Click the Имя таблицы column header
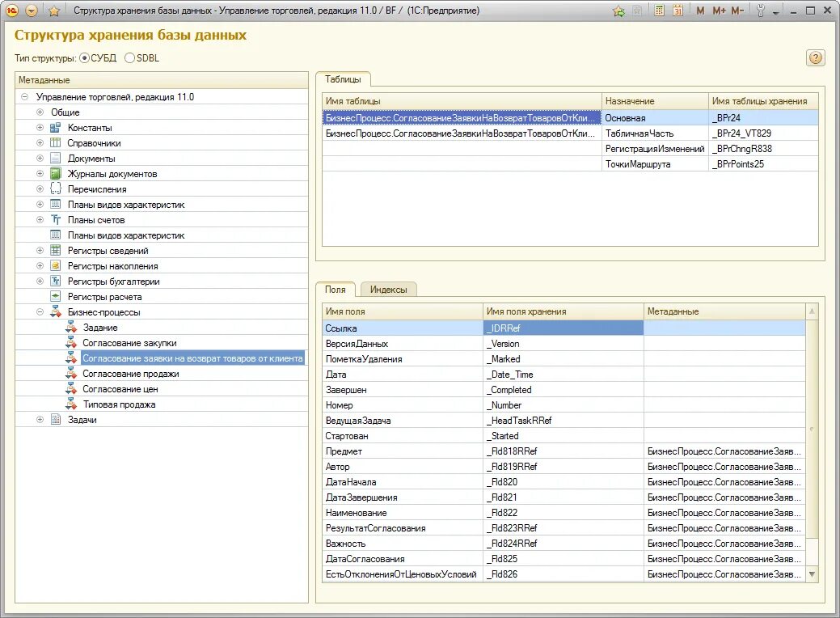Screen dimensions: 840x618 click(462, 101)
